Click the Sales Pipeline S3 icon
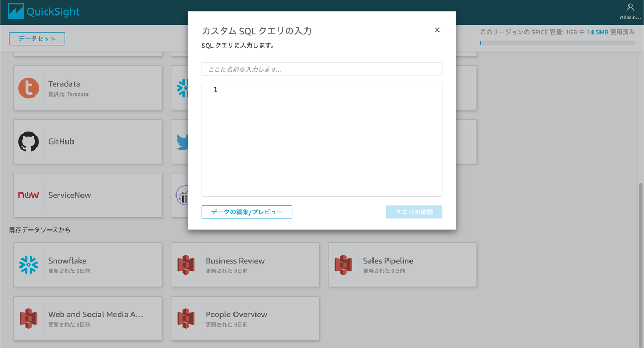644x348 pixels. click(x=343, y=265)
